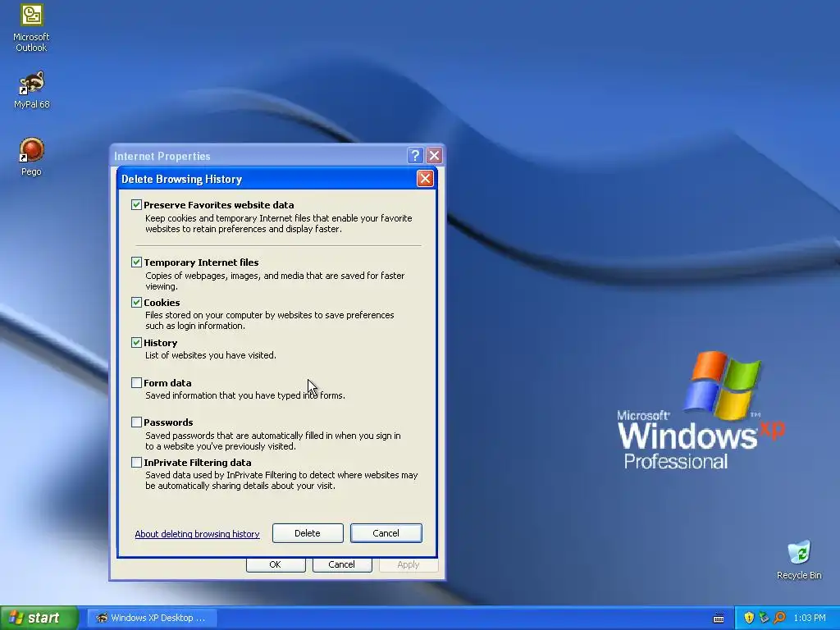The width and height of the screenshot is (840, 630).
Task: Close the Internet Properties window
Action: pyautogui.click(x=435, y=155)
